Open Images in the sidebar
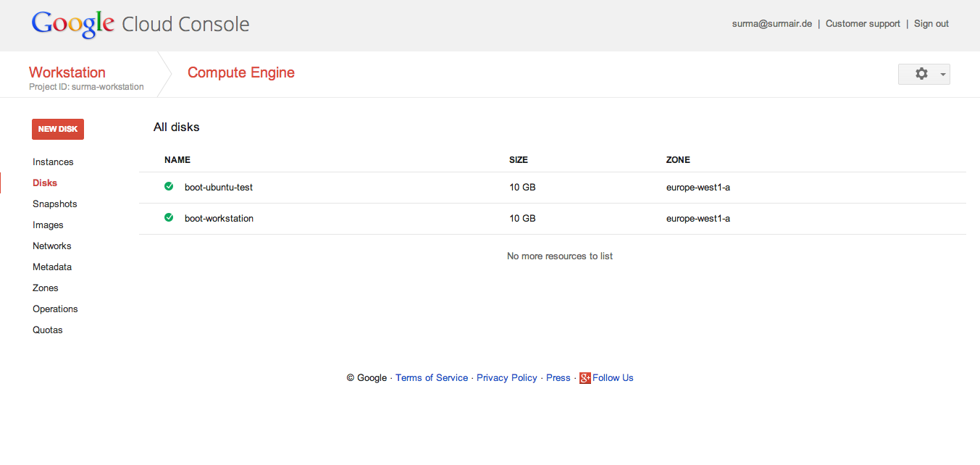980x465 pixels. coord(48,225)
